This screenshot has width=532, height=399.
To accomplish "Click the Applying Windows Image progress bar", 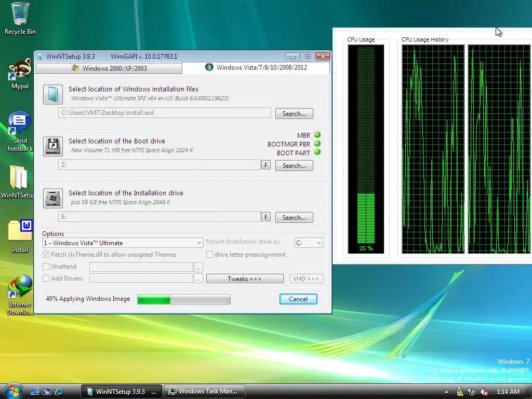I will (183, 299).
